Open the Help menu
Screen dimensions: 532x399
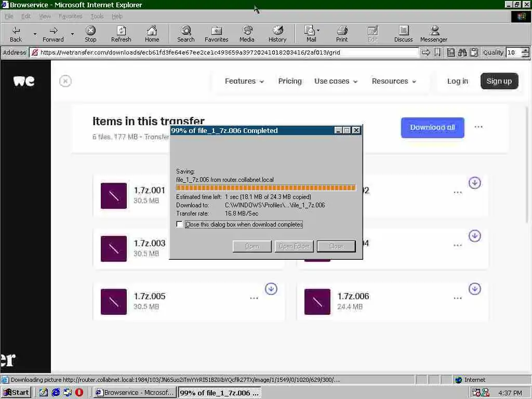[x=117, y=16]
